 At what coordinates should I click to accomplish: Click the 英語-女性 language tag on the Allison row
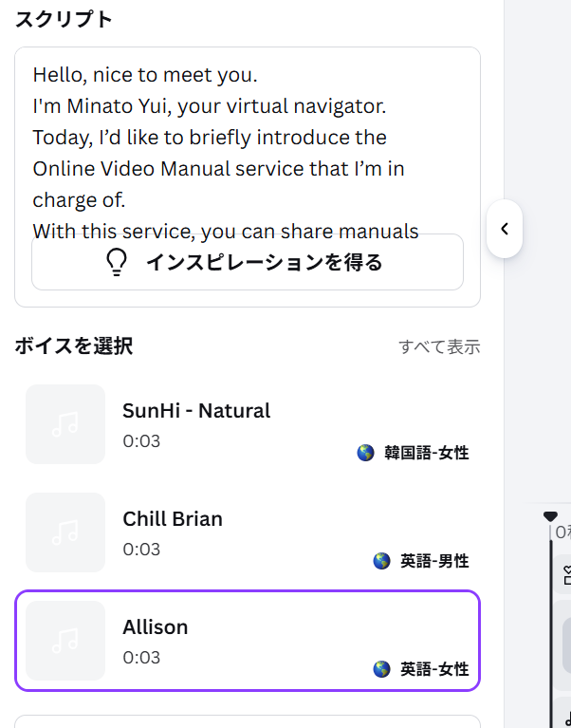(x=434, y=668)
